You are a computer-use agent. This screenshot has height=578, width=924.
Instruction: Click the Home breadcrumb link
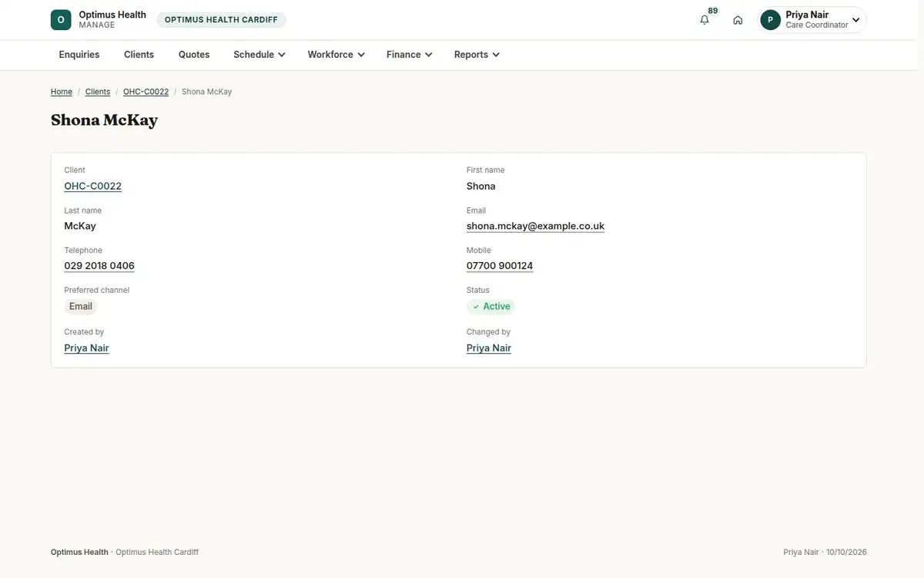tap(62, 92)
